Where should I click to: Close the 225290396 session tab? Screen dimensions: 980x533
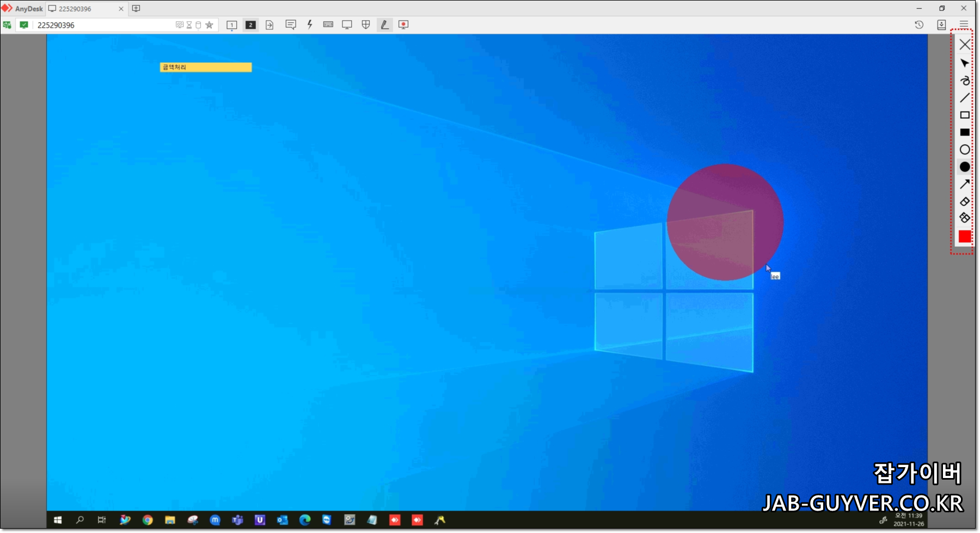pos(121,9)
